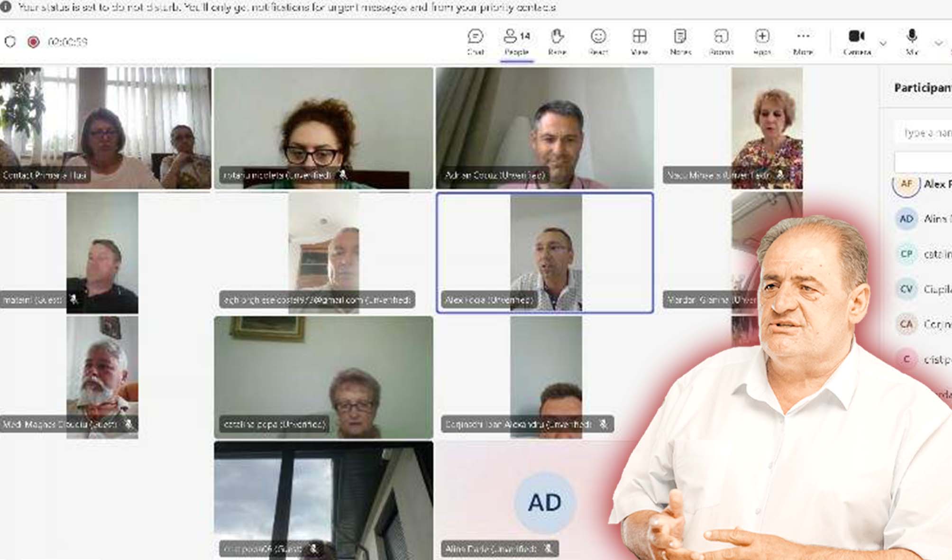Viewport: 952px width, 560px height.
Task: Select Alex F participant with AF avatar
Action: tap(923, 184)
